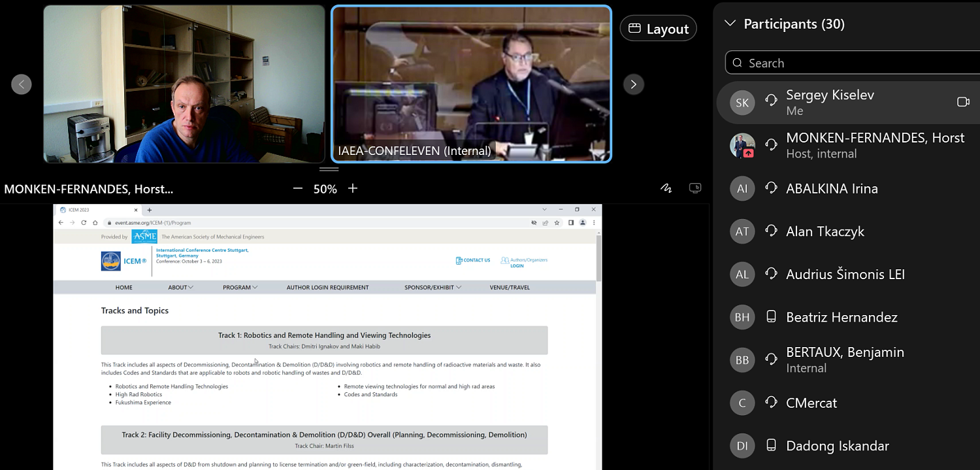
Task: Click the shared screen options icon
Action: click(x=695, y=188)
